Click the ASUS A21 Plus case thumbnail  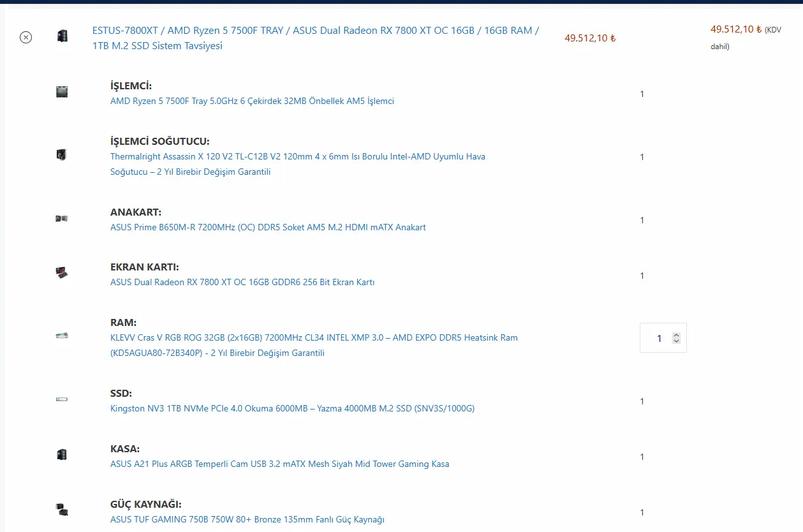pos(62,454)
